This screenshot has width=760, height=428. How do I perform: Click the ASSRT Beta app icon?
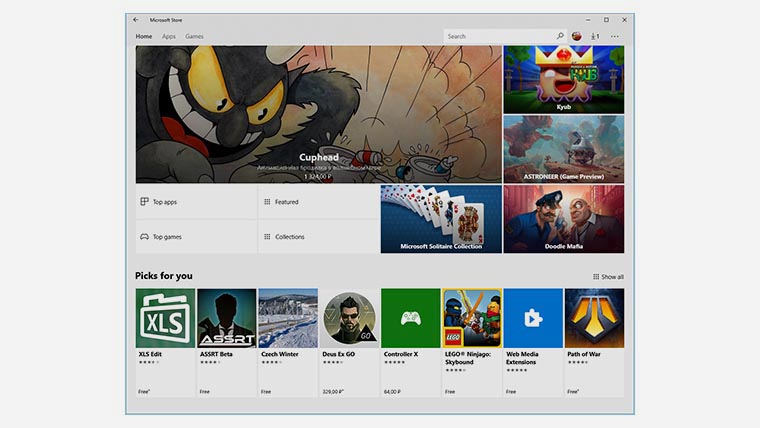pos(226,318)
